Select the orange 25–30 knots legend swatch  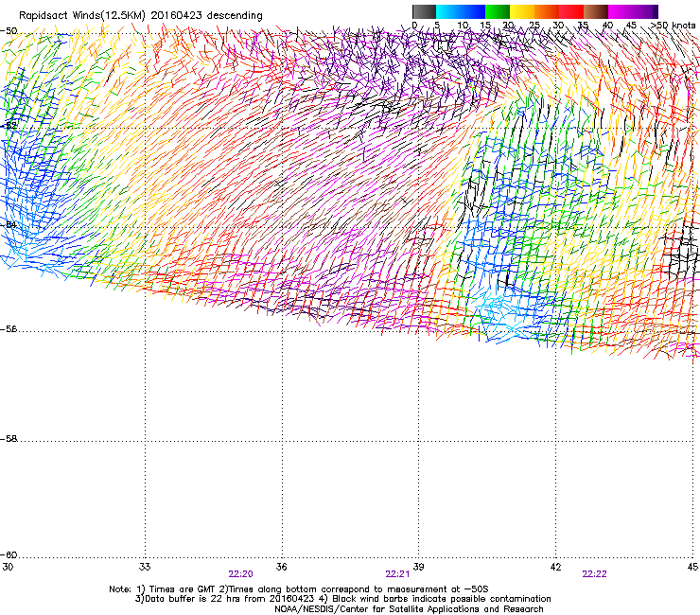pyautogui.click(x=547, y=11)
